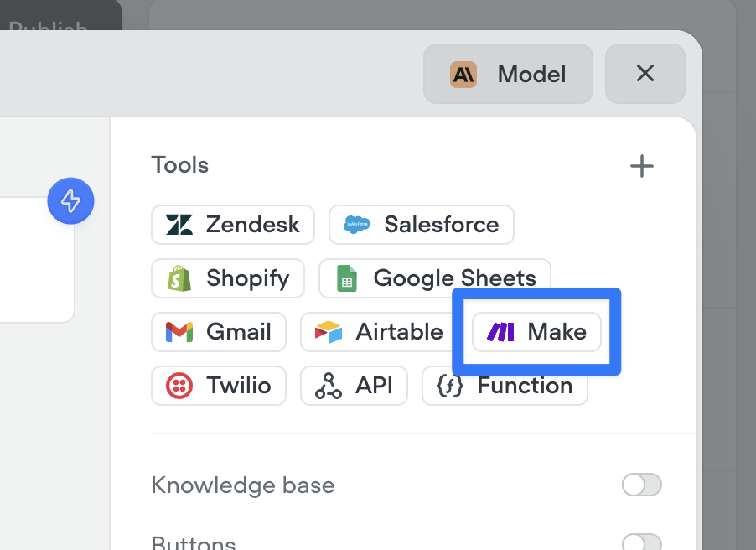Screen dimensions: 756x550
Task: Turn on the Buttons toggle
Action: coord(641,543)
